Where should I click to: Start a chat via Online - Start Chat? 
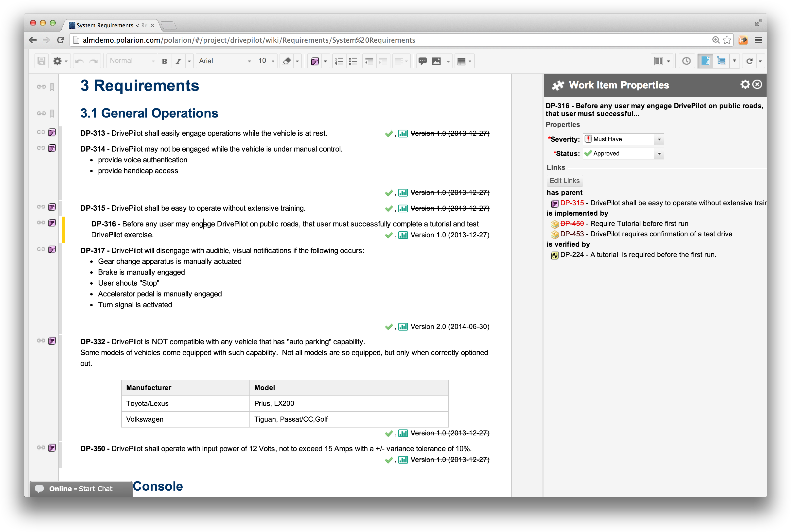click(81, 489)
